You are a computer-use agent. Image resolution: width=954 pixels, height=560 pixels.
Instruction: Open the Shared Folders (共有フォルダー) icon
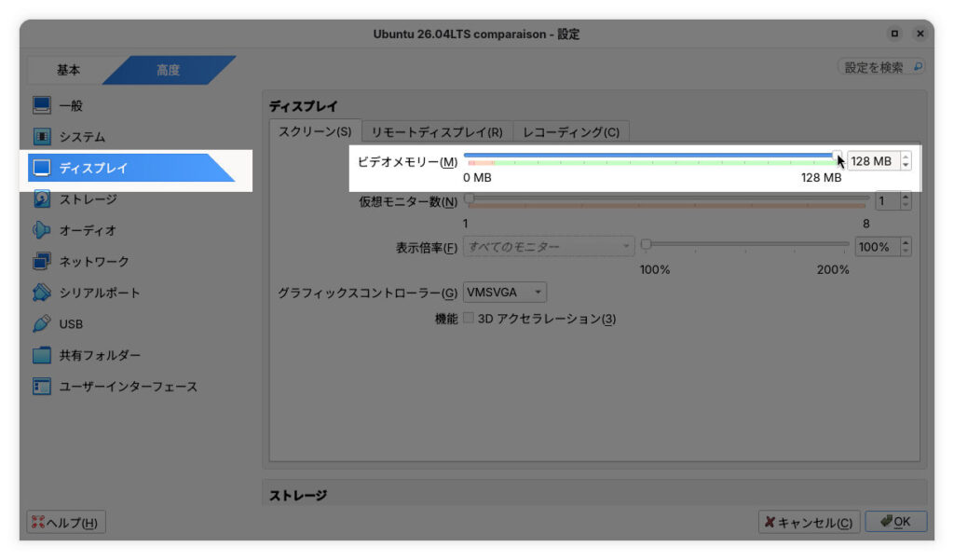point(42,355)
